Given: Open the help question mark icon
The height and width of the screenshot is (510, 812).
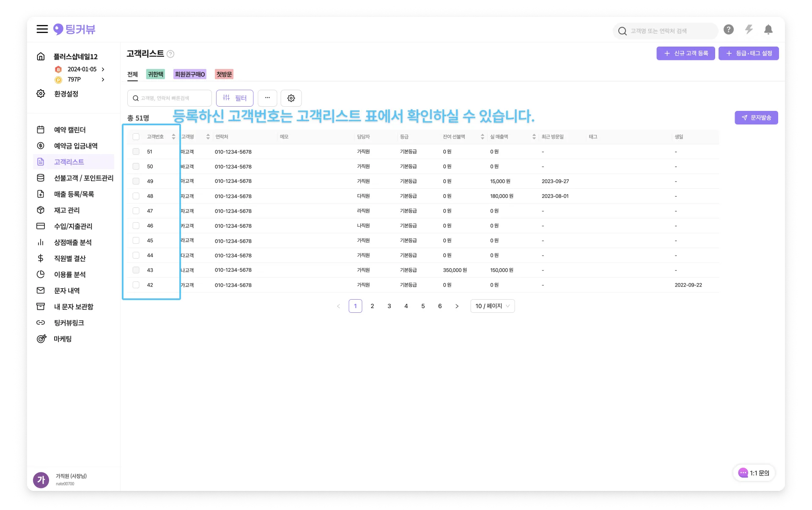Looking at the screenshot, I should point(728,30).
